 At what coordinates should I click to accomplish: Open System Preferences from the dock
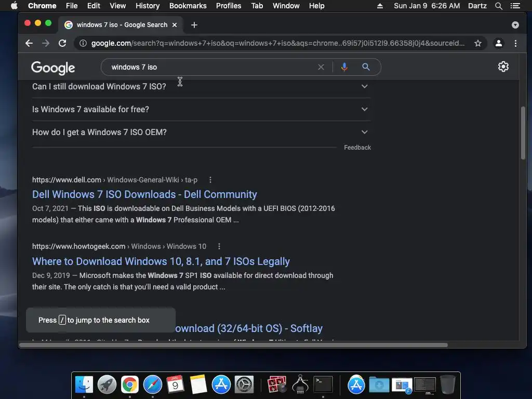244,385
